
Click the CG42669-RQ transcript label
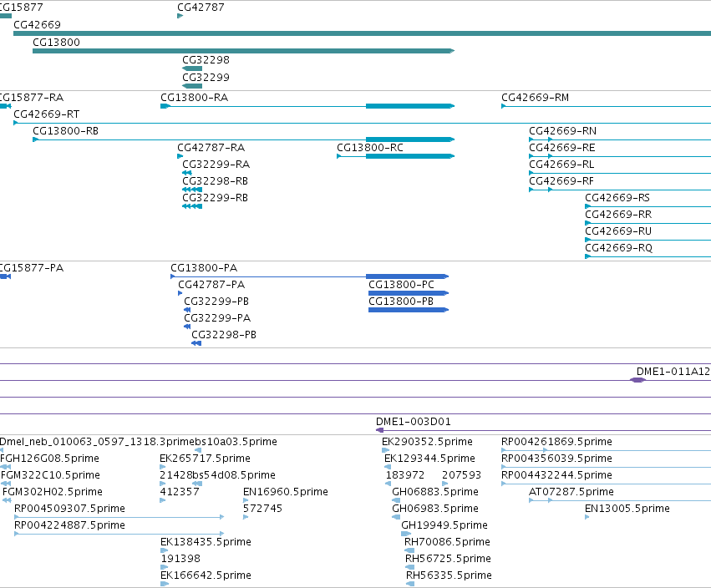coord(618,248)
